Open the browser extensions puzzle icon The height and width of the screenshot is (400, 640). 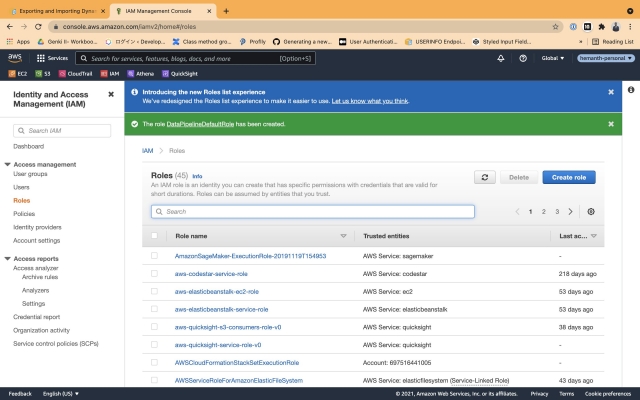click(602, 27)
